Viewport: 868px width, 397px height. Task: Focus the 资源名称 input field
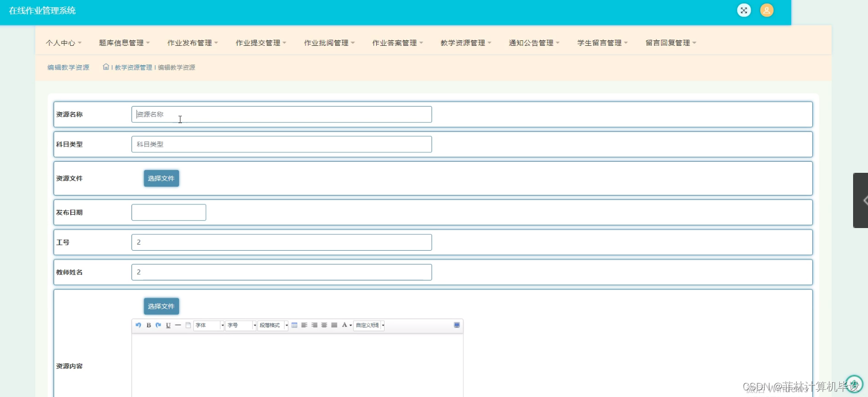(282, 114)
